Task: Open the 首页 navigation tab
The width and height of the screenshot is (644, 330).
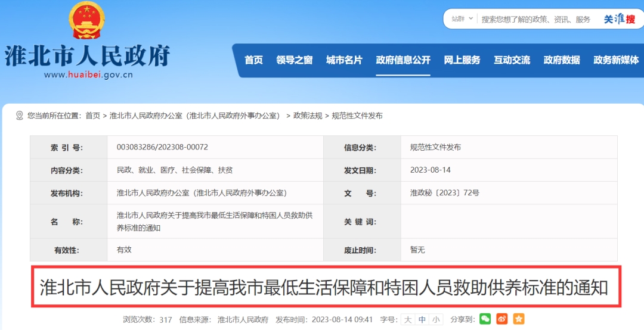Action: (x=253, y=60)
